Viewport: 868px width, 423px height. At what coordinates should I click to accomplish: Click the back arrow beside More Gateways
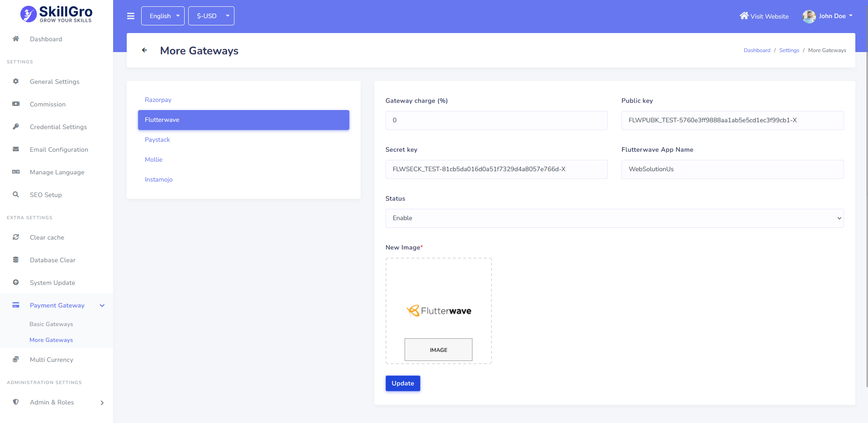144,50
